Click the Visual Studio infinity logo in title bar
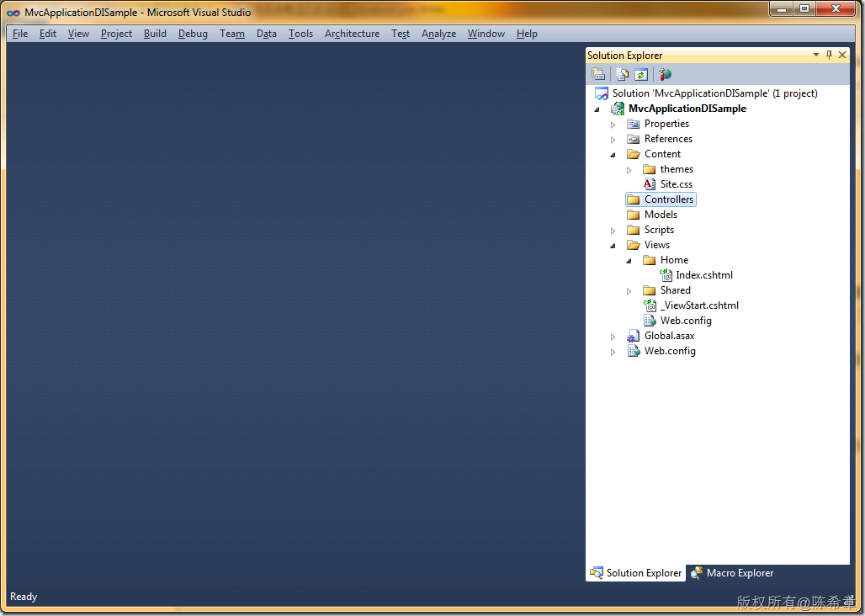The height and width of the screenshot is (616, 865). (13, 13)
